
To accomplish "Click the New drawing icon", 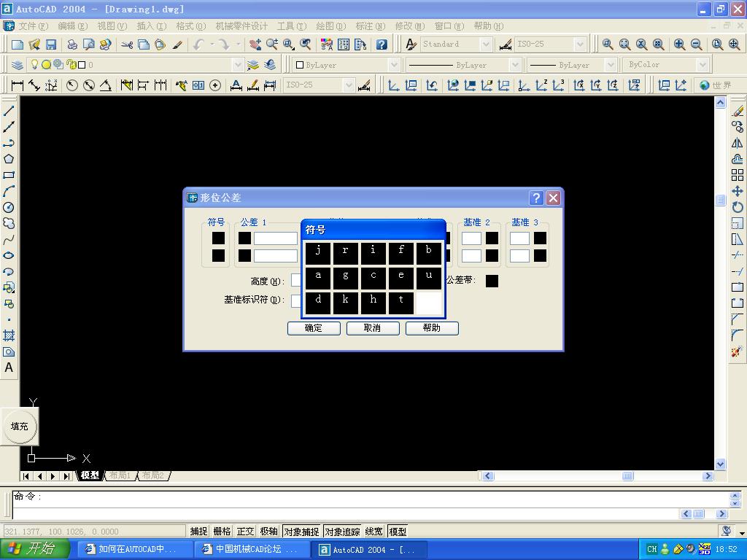I will point(18,44).
